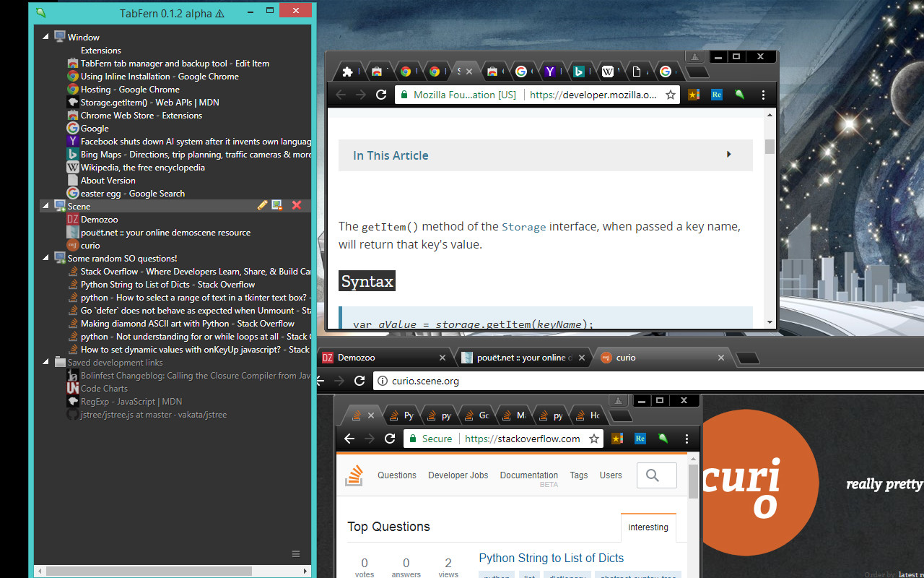This screenshot has height=578, width=924.
Task: Click the green lock icon before Mozilla Foundation
Action: tap(404, 95)
